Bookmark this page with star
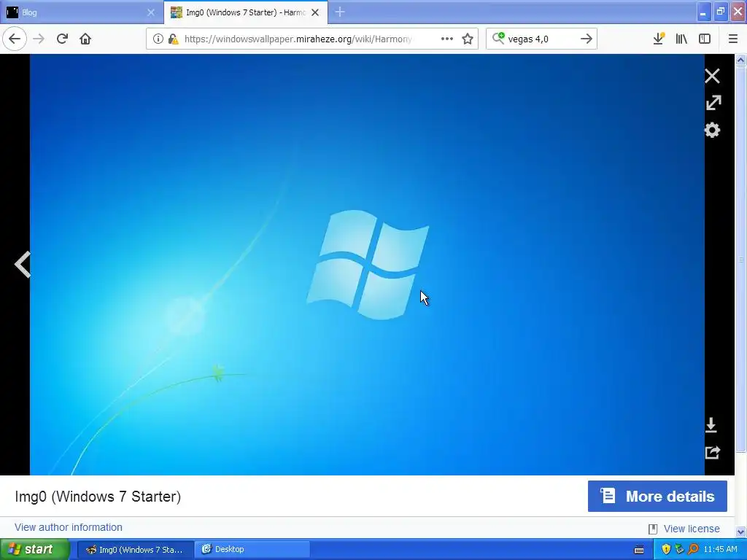 468,39
